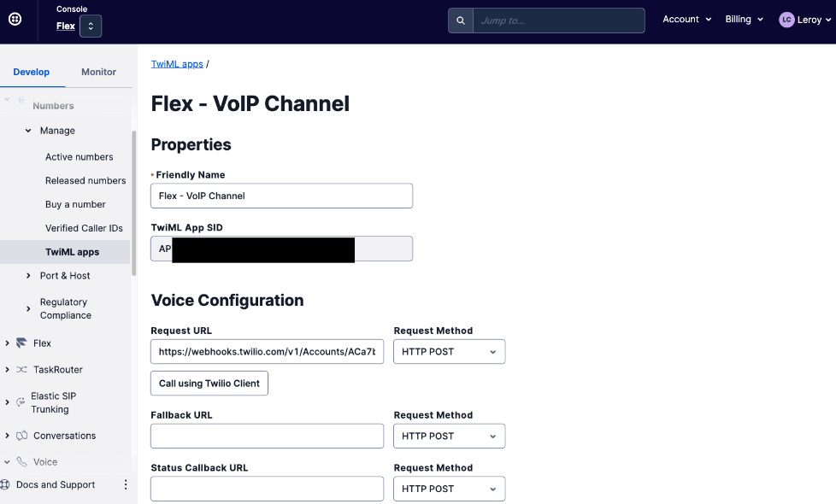The width and height of the screenshot is (836, 504).
Task: Expand the Conversations section
Action: click(7, 436)
